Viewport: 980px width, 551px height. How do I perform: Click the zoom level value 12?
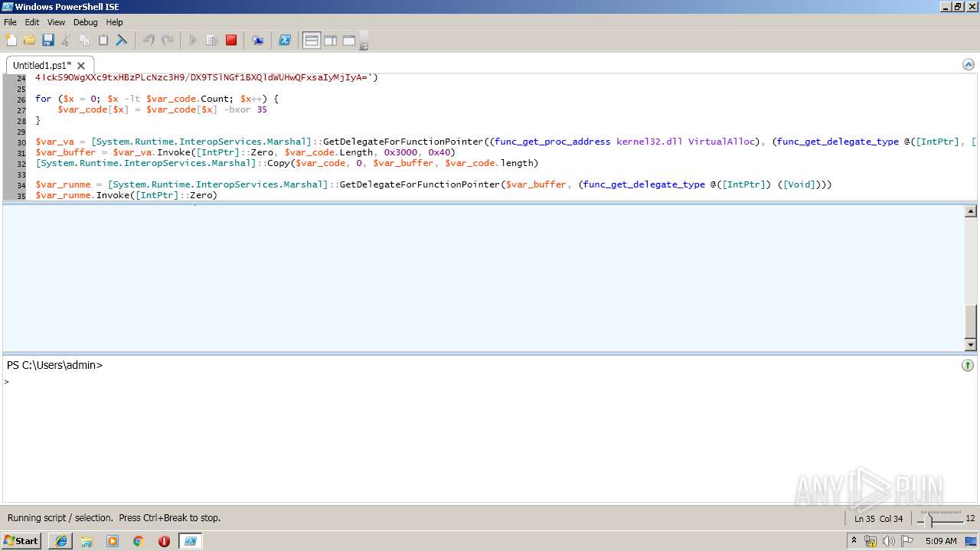click(x=970, y=519)
